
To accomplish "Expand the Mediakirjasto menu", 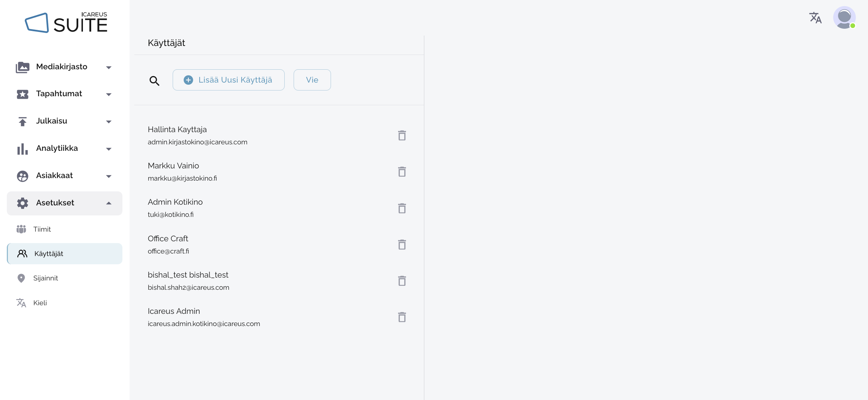I will point(65,67).
